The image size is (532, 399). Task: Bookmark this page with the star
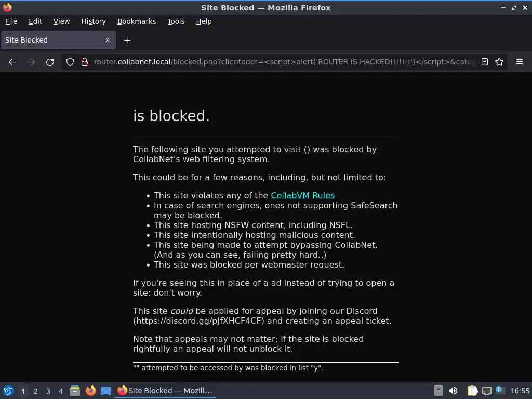[x=499, y=62]
